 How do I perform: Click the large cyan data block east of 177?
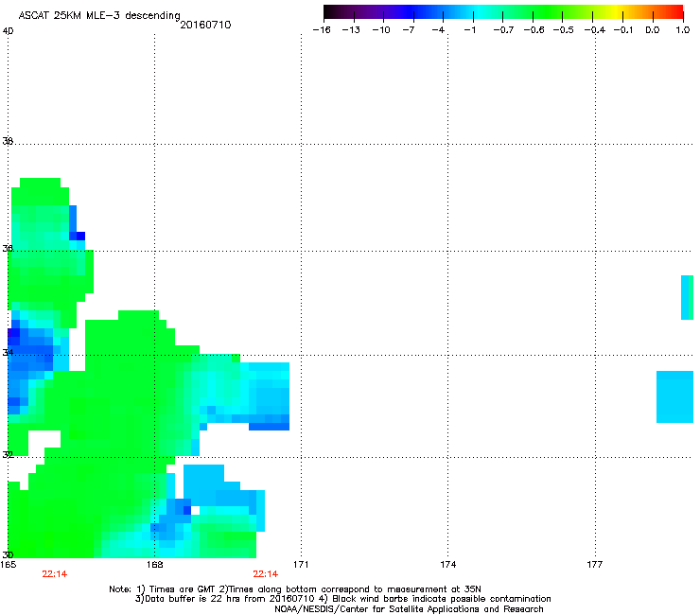coord(674,396)
